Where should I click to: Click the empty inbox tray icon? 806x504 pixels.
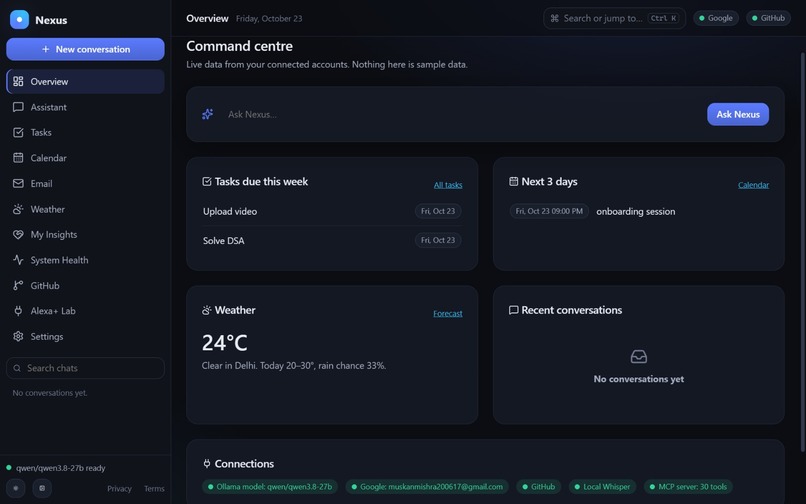click(638, 356)
